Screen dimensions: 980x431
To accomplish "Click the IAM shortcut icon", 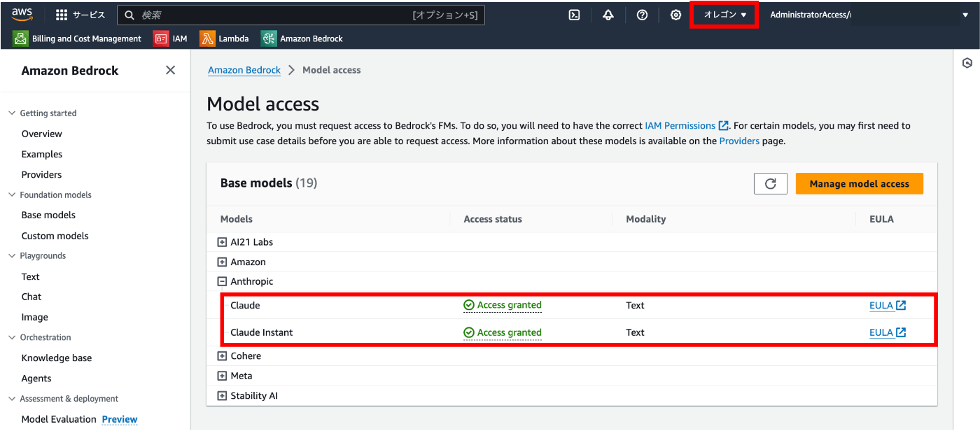I will [x=161, y=38].
